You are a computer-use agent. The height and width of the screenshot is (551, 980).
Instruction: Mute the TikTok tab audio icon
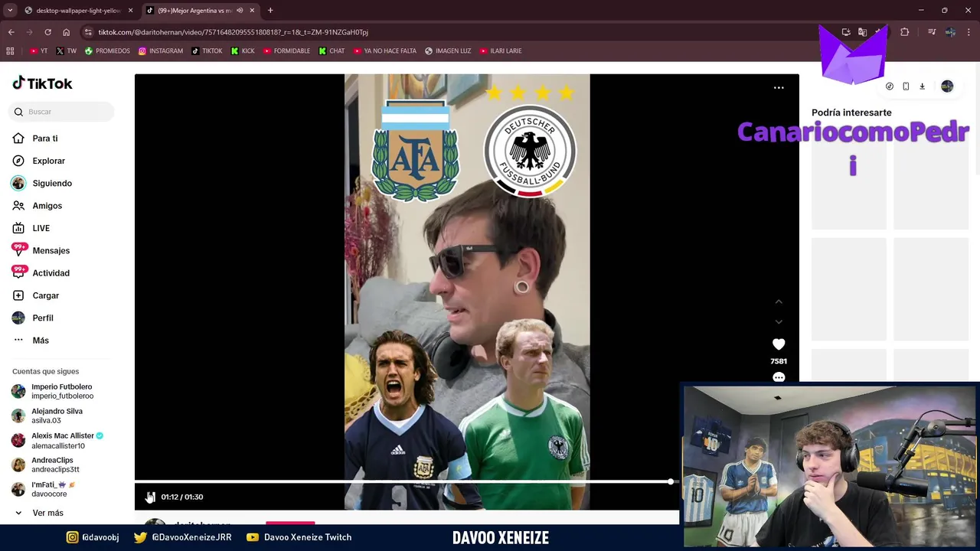click(x=240, y=11)
